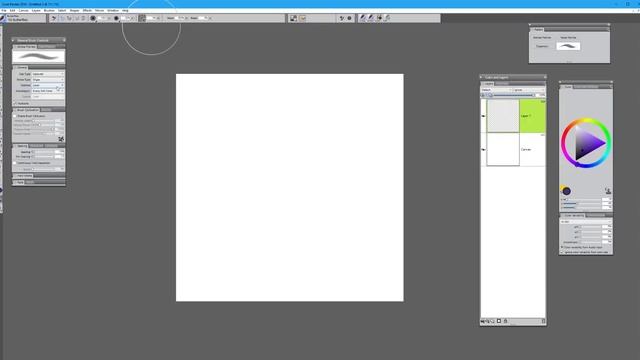Switch to the Spacing tab
The width and height of the screenshot is (640, 360).
click(x=22, y=146)
